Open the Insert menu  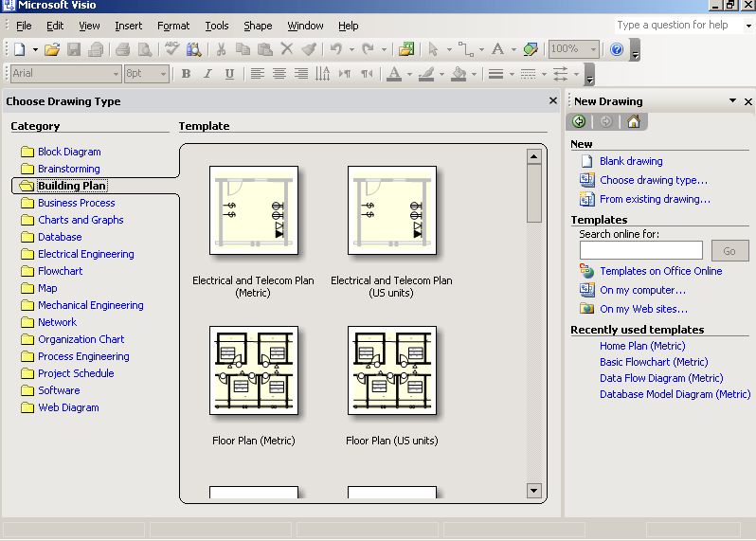click(x=128, y=26)
